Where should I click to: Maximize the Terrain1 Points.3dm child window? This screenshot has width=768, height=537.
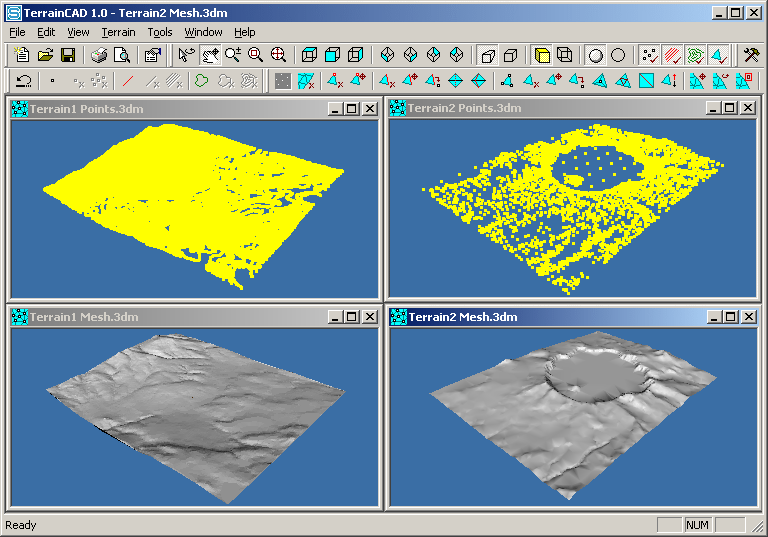pyautogui.click(x=352, y=109)
